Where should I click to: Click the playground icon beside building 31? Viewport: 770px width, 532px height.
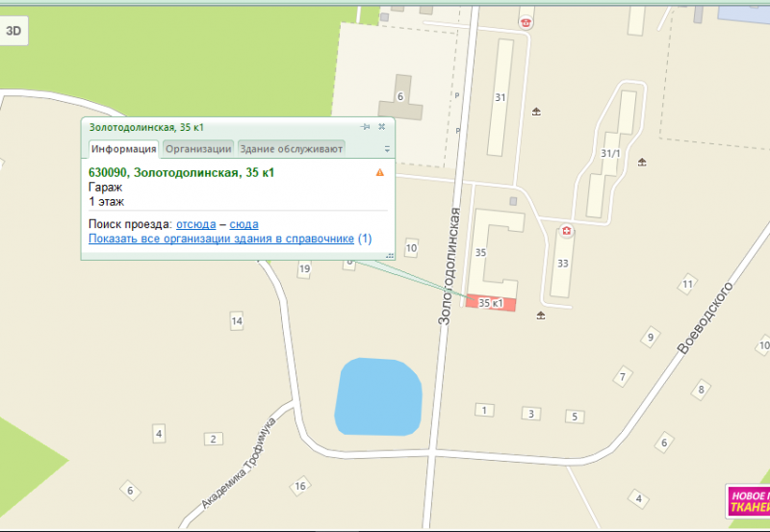pyautogui.click(x=536, y=112)
